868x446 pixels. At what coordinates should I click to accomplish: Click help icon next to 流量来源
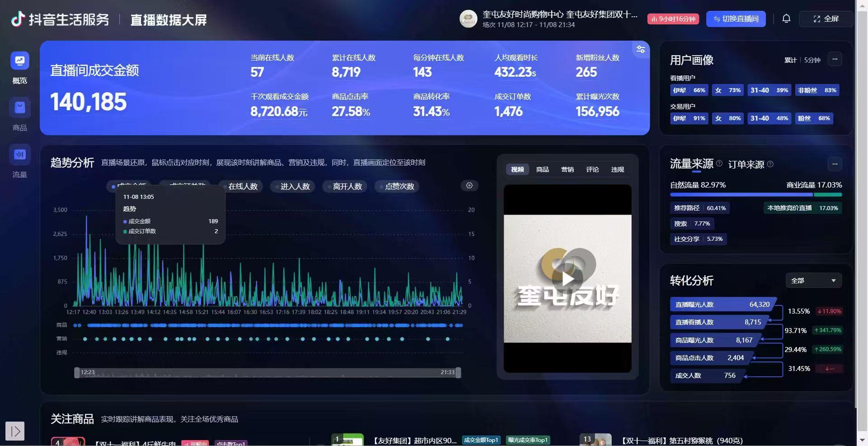tap(719, 164)
